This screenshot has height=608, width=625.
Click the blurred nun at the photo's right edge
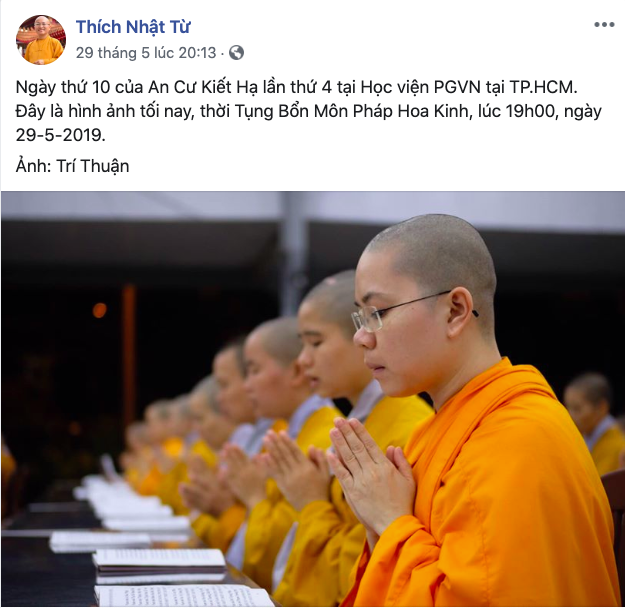594,423
